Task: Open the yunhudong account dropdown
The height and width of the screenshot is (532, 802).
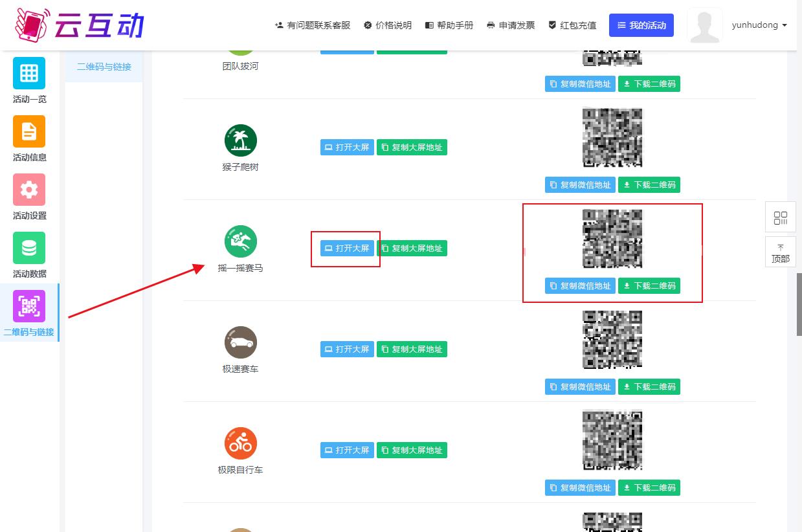Action: point(759,25)
